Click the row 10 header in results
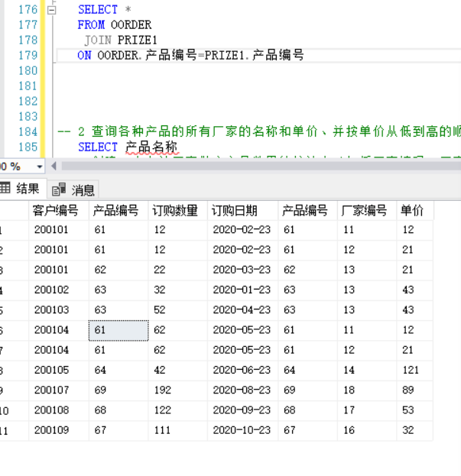The width and height of the screenshot is (461, 476). 15,410
